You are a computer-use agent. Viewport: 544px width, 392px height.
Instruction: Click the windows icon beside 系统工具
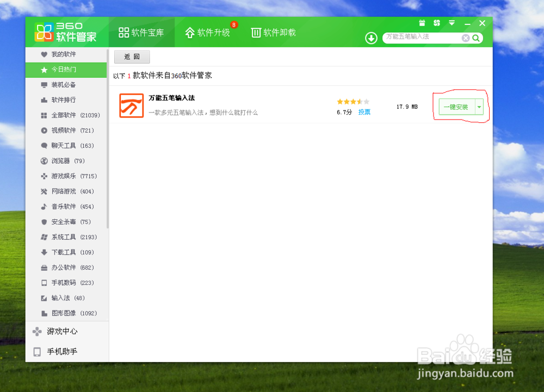44,237
